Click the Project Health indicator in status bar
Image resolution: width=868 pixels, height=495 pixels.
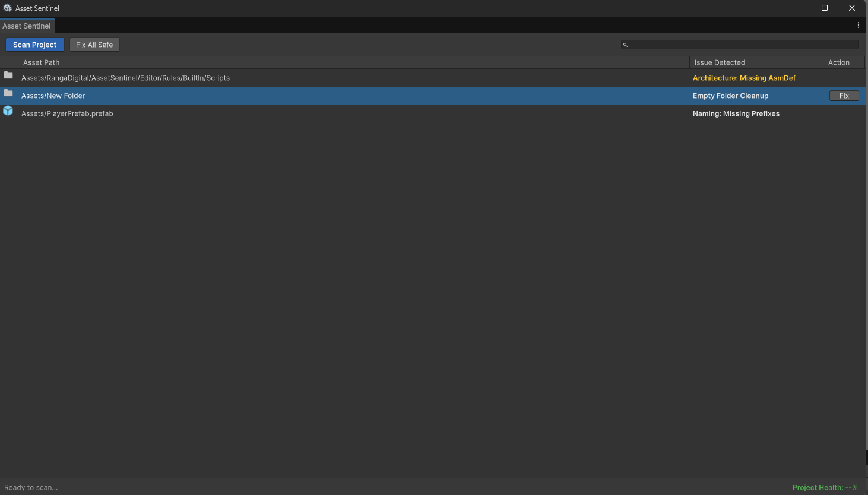pos(825,487)
